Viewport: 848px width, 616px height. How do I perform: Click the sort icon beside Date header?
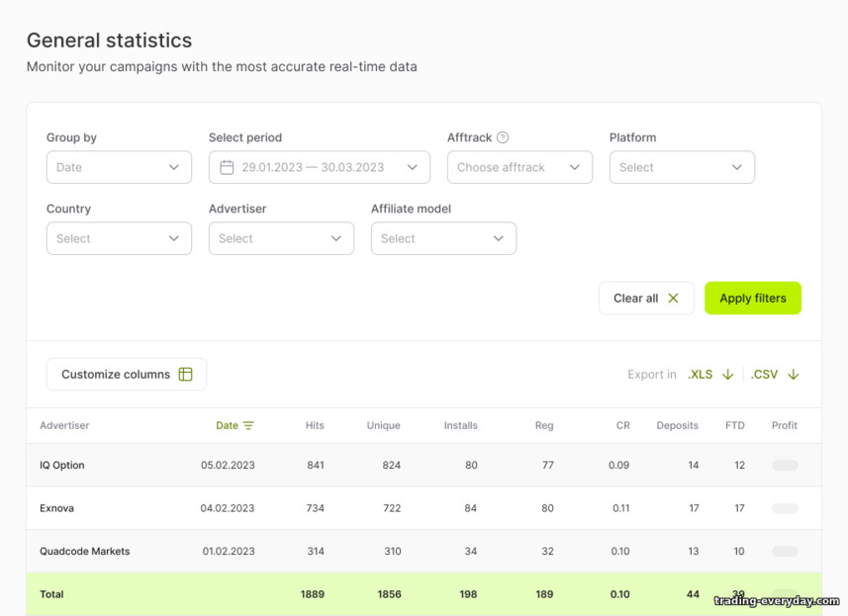248,425
